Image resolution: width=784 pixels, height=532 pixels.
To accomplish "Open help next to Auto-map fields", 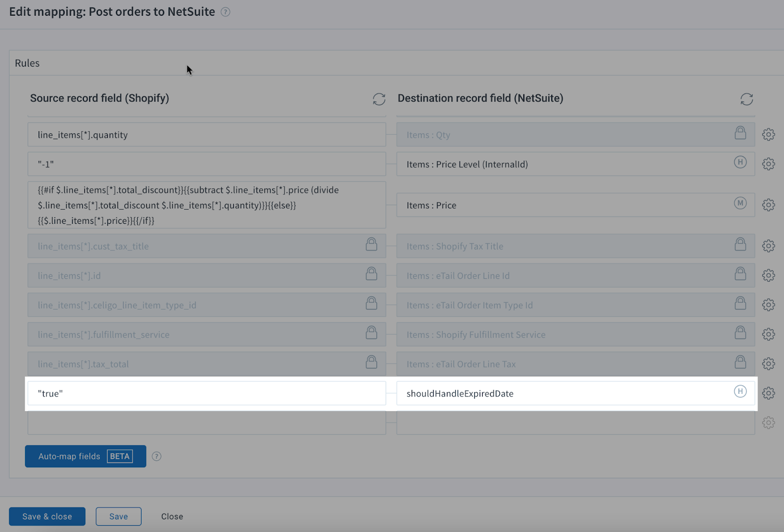I will click(x=156, y=456).
